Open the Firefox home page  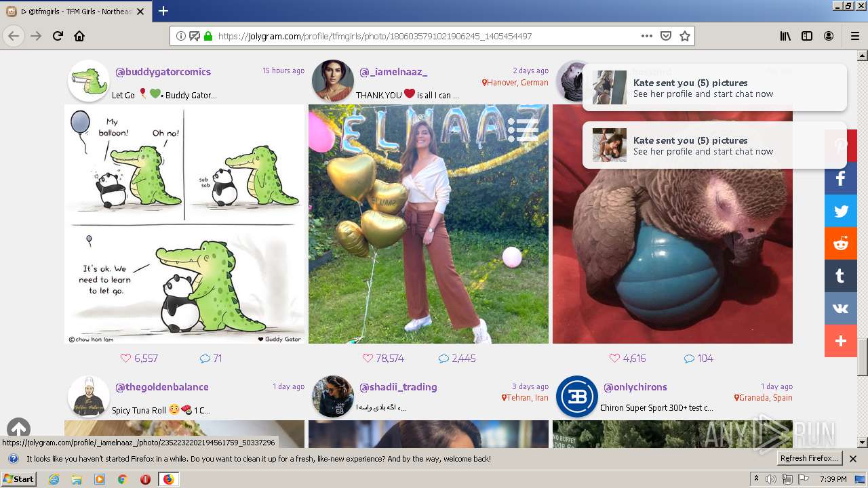pyautogui.click(x=79, y=36)
